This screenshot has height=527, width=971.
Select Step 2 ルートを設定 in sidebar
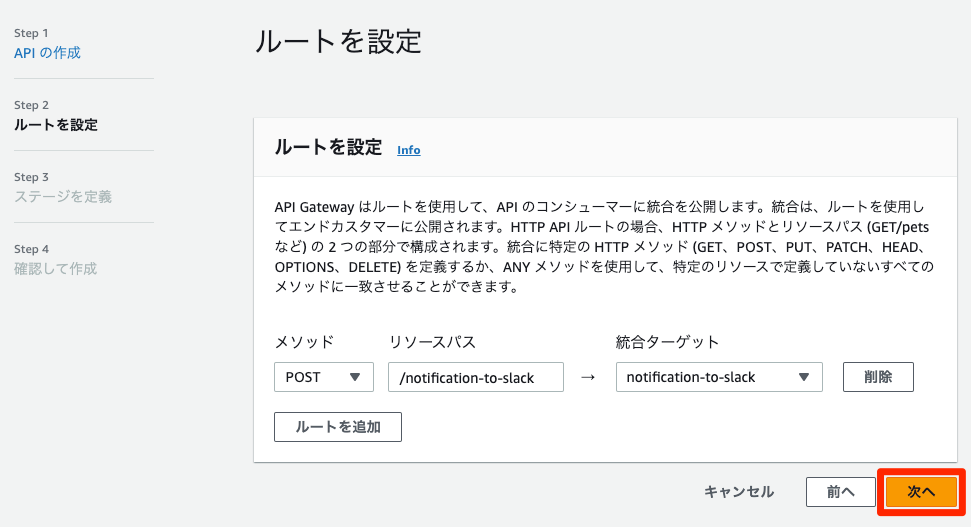[x=56, y=125]
